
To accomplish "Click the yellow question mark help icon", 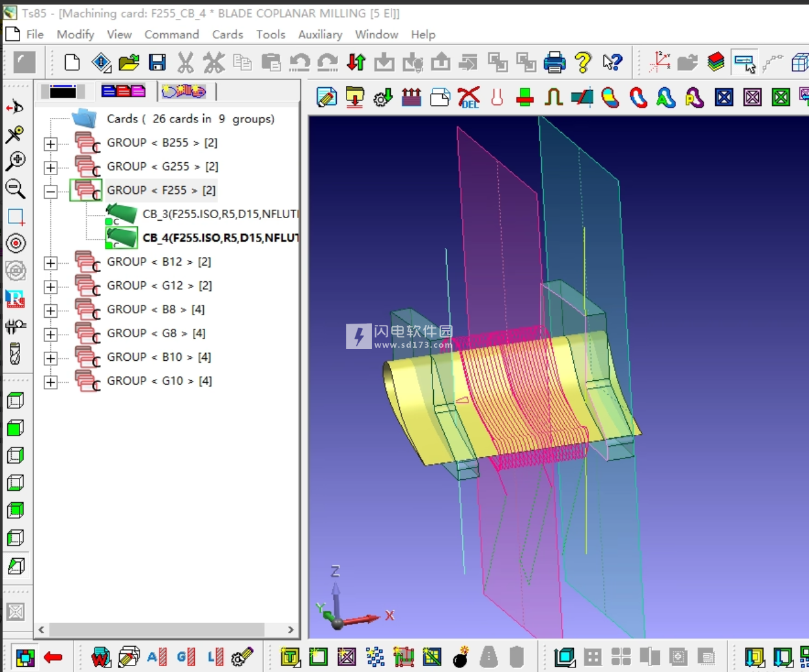I will [583, 63].
